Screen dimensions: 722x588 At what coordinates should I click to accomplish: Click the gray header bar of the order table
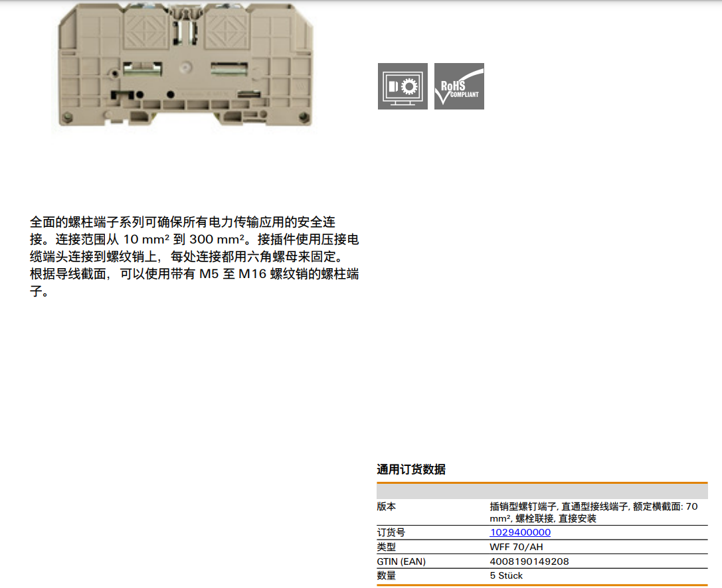(x=542, y=492)
